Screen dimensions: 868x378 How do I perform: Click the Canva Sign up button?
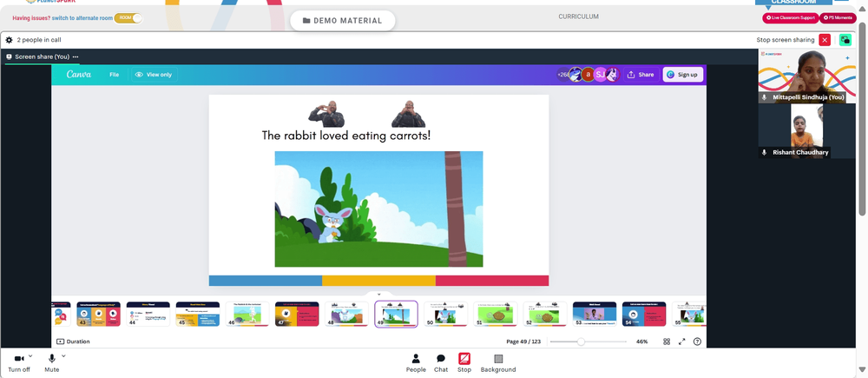(x=683, y=74)
